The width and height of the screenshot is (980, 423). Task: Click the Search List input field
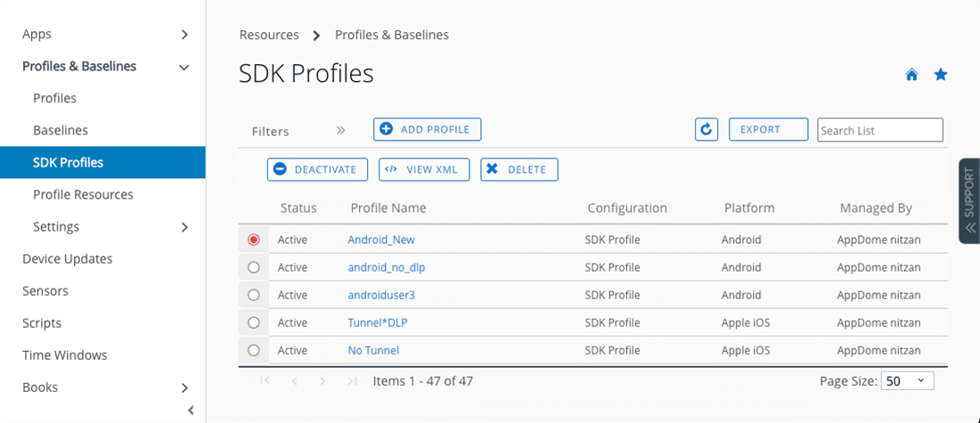click(x=879, y=130)
